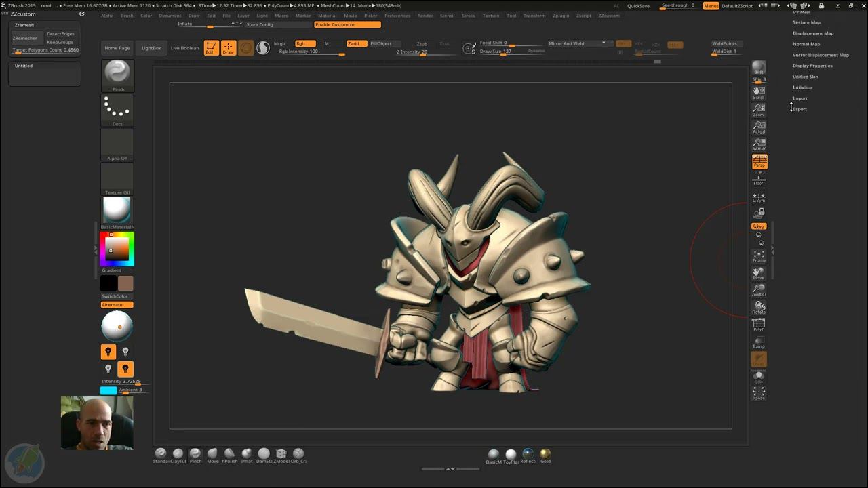Click the BPR render icon
This screenshot has width=868, height=488.
pyautogui.click(x=759, y=68)
